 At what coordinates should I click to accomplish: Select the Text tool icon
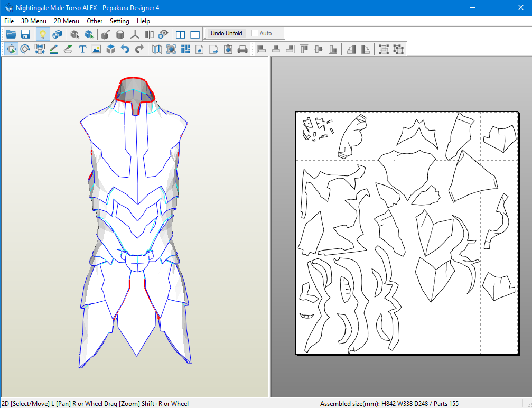(82, 49)
